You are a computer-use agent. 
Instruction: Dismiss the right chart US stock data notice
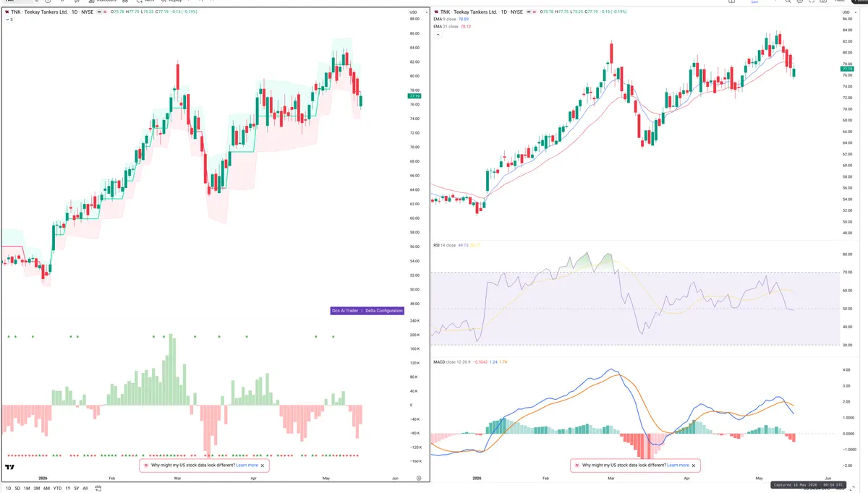click(x=694, y=466)
